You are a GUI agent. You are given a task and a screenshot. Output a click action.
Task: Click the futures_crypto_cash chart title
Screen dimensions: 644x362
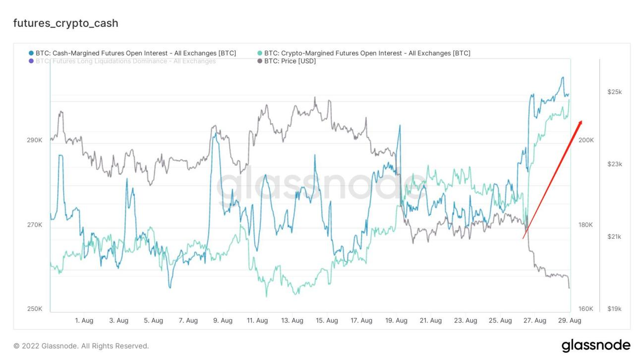click(66, 23)
